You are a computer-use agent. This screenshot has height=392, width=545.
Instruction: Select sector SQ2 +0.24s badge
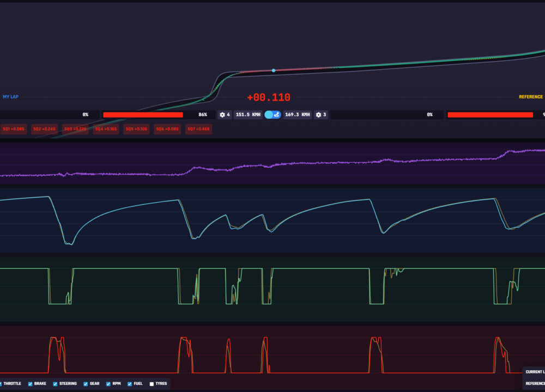pos(44,129)
